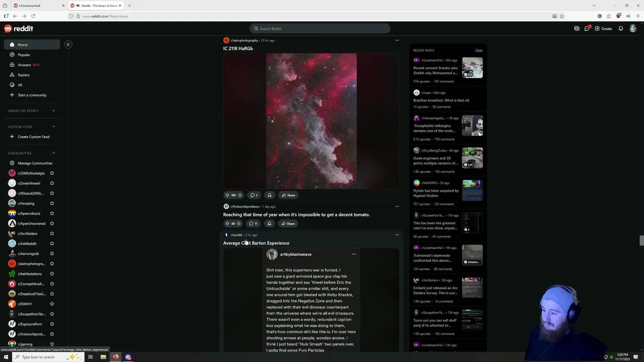Click the page vertical scrollbar thumb
The image size is (644, 362).
tap(641, 240)
